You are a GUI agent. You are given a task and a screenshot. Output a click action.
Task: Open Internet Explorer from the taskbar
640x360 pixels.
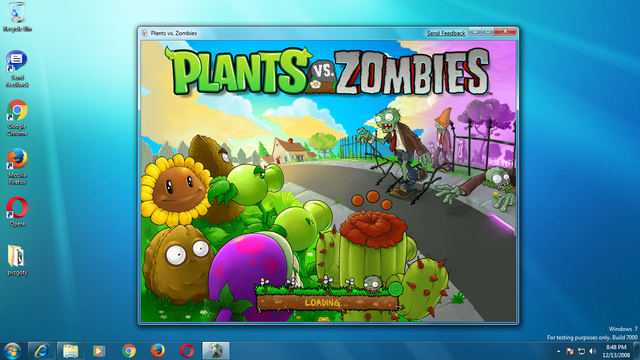[x=41, y=351]
